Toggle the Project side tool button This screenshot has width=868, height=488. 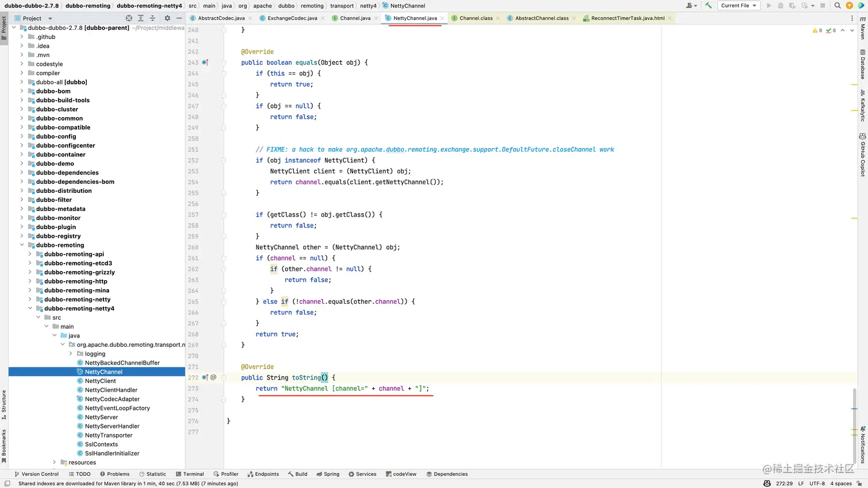pyautogui.click(x=4, y=28)
